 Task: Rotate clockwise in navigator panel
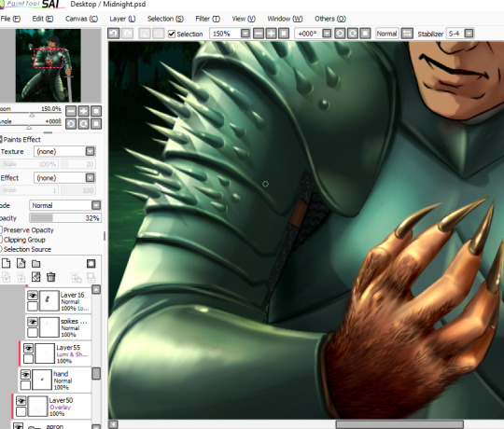pyautogui.click(x=84, y=124)
